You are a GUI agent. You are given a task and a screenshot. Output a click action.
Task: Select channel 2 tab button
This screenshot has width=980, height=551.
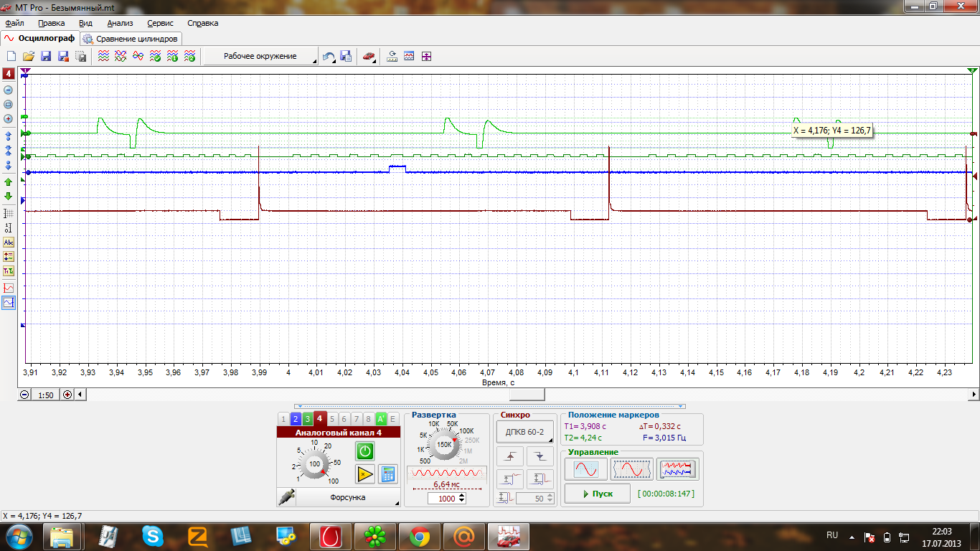[295, 419]
